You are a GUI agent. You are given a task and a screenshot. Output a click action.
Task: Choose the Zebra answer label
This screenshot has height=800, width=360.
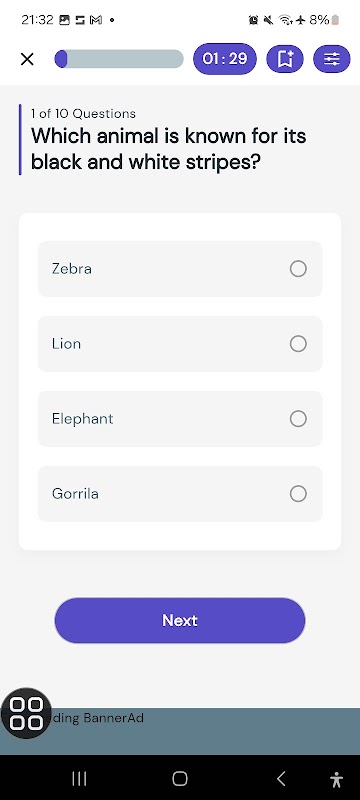(x=72, y=269)
